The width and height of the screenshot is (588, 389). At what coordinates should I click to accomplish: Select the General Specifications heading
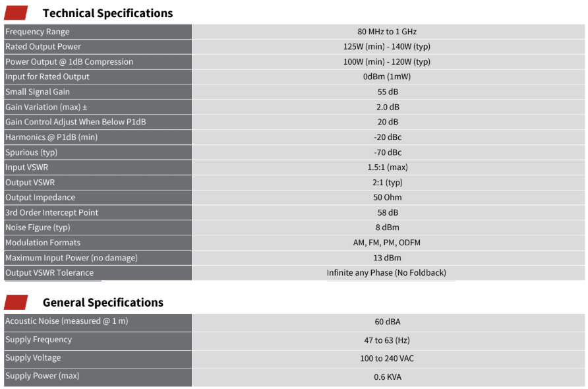point(103,303)
